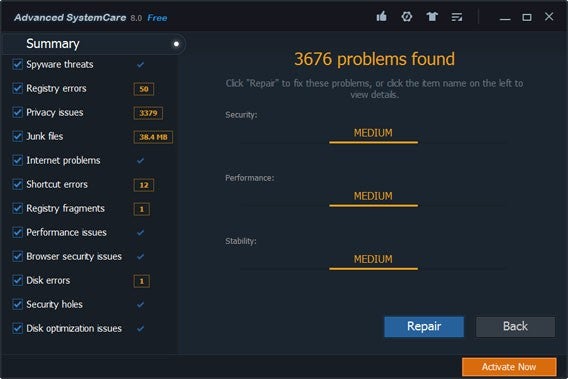This screenshot has width=568, height=379.
Task: Open the options menu icon
Action: coord(457,17)
